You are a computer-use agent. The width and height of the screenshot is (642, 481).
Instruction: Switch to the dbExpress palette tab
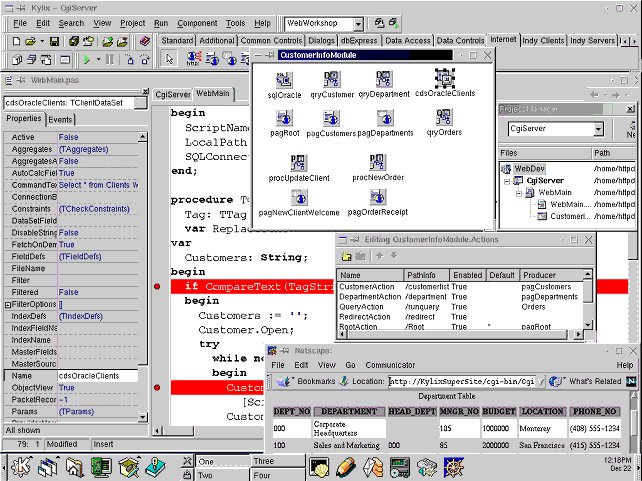359,41
